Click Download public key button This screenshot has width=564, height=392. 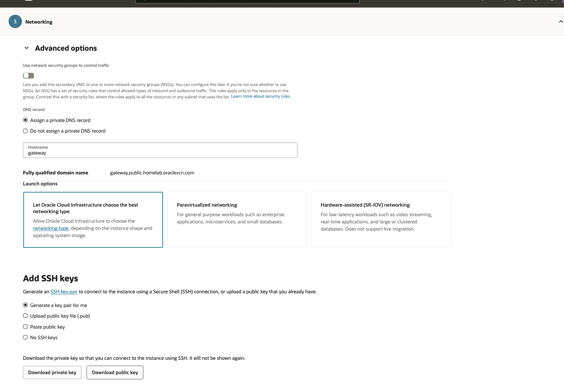[x=115, y=372]
